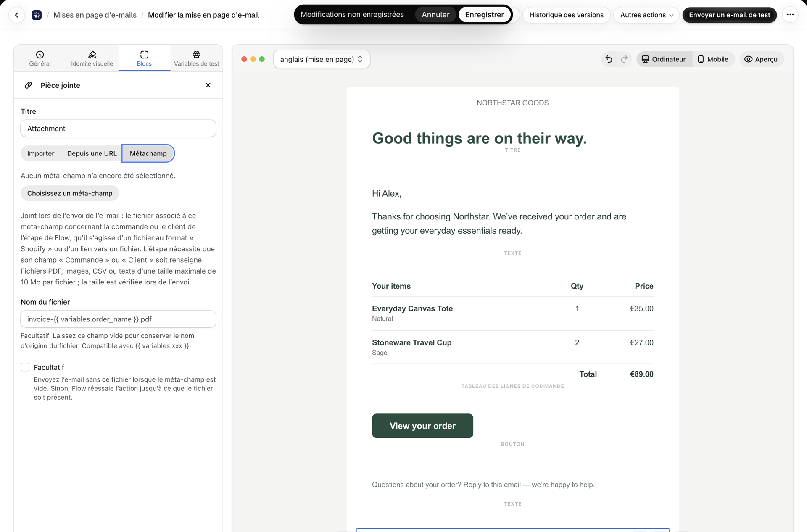The height and width of the screenshot is (532, 807).
Task: Click the Total €89.00 value
Action: click(x=641, y=374)
